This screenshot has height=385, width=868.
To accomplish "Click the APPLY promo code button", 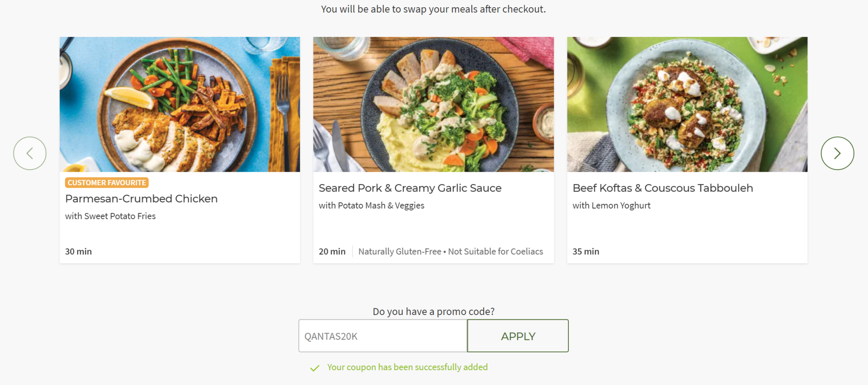I will click(517, 335).
